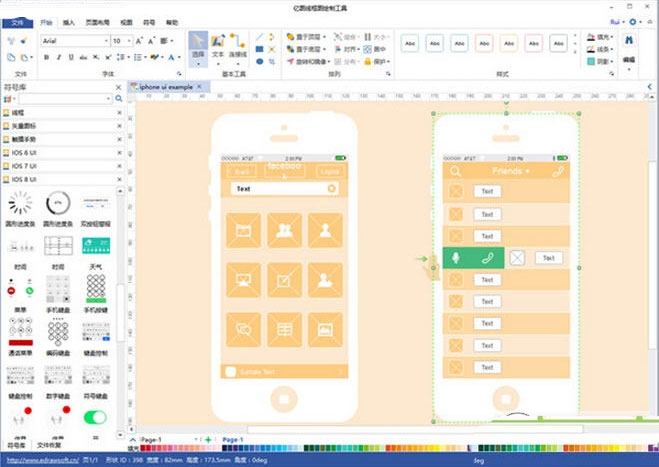Click the Align button in the arrange group
Image resolution: width=659 pixels, height=467 pixels.
pos(347,49)
